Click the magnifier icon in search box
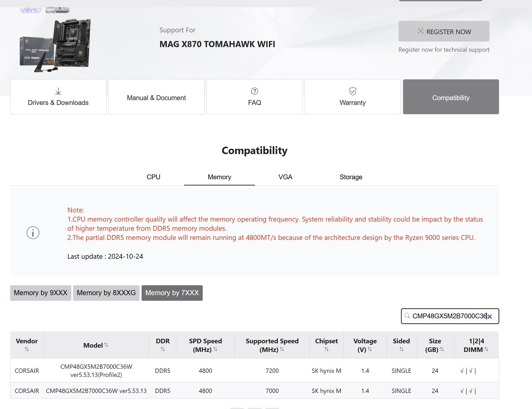The image size is (532, 409). click(407, 316)
